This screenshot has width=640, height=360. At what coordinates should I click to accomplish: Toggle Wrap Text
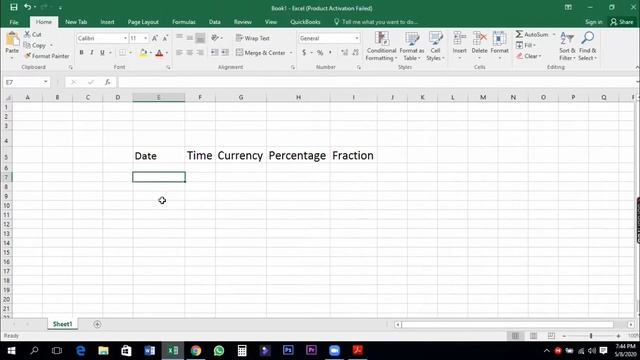click(x=253, y=38)
